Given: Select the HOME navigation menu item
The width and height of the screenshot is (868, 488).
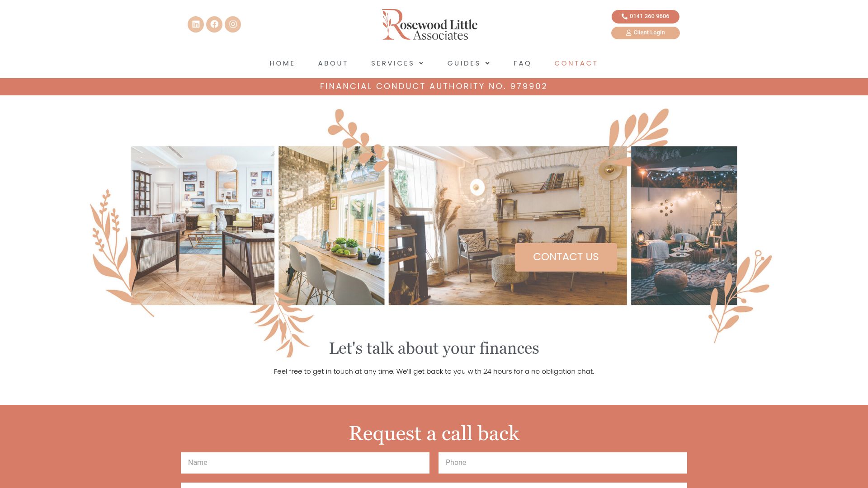Looking at the screenshot, I should [x=282, y=63].
